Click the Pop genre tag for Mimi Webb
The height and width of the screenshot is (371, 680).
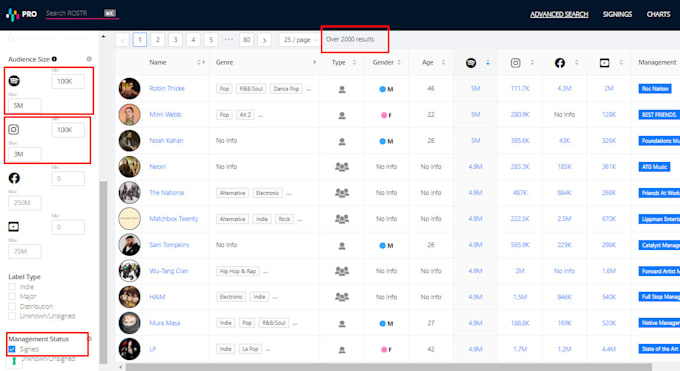(x=224, y=115)
